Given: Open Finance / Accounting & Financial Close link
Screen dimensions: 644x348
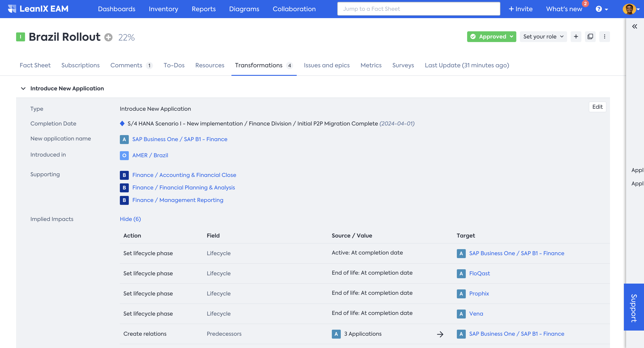Looking at the screenshot, I should (184, 175).
